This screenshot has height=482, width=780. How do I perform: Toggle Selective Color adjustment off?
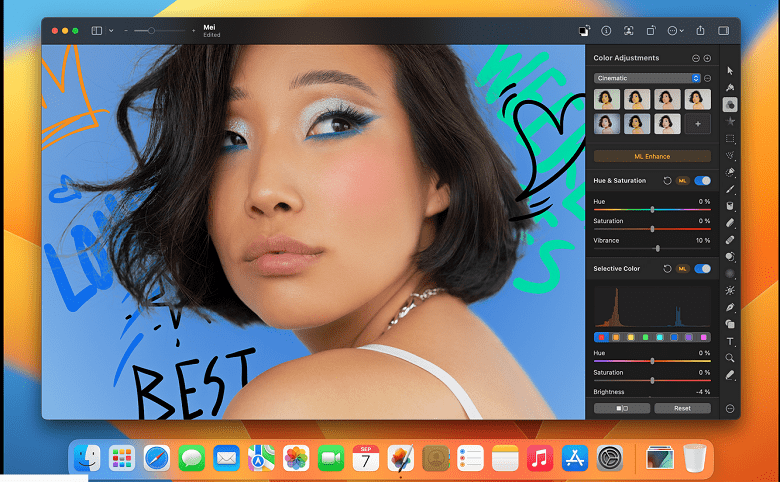tap(702, 269)
